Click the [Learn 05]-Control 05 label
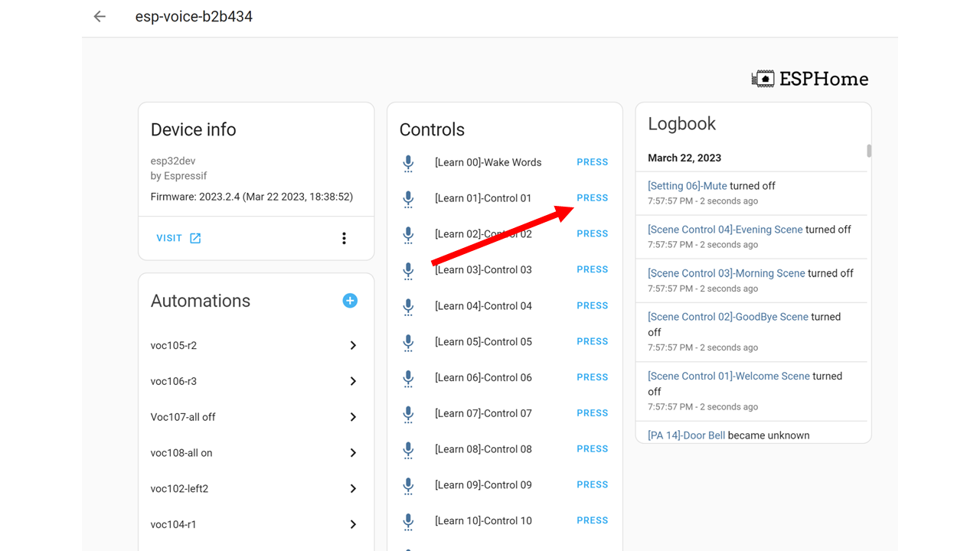This screenshot has height=551, width=980. [483, 342]
